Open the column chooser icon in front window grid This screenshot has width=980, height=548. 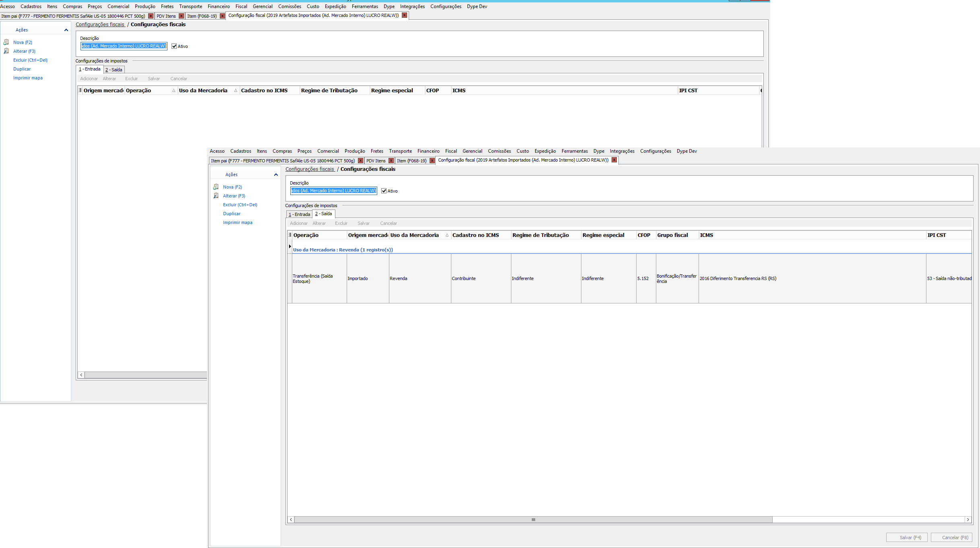coord(290,235)
